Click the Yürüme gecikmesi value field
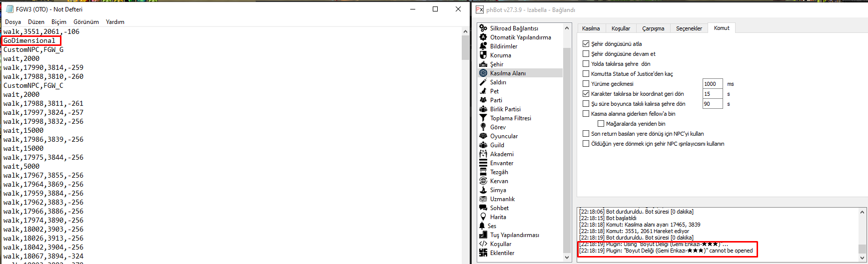Image resolution: width=868 pixels, height=264 pixels. [712, 84]
